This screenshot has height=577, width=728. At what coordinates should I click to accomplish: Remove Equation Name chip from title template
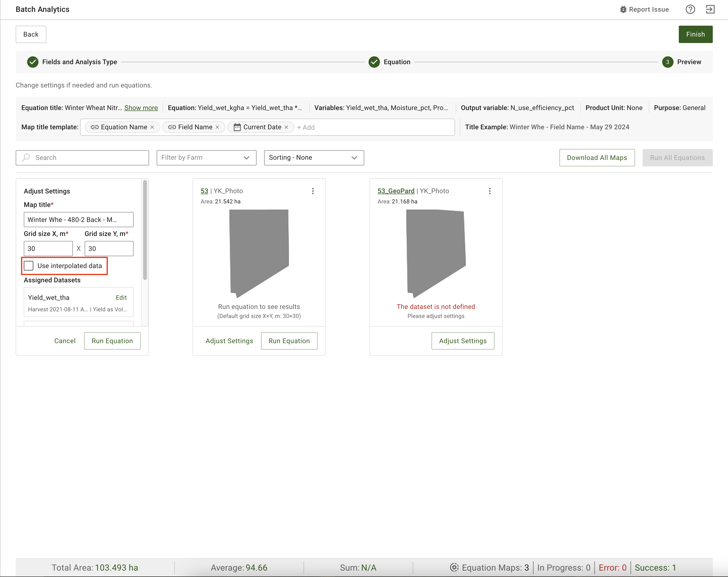click(152, 127)
